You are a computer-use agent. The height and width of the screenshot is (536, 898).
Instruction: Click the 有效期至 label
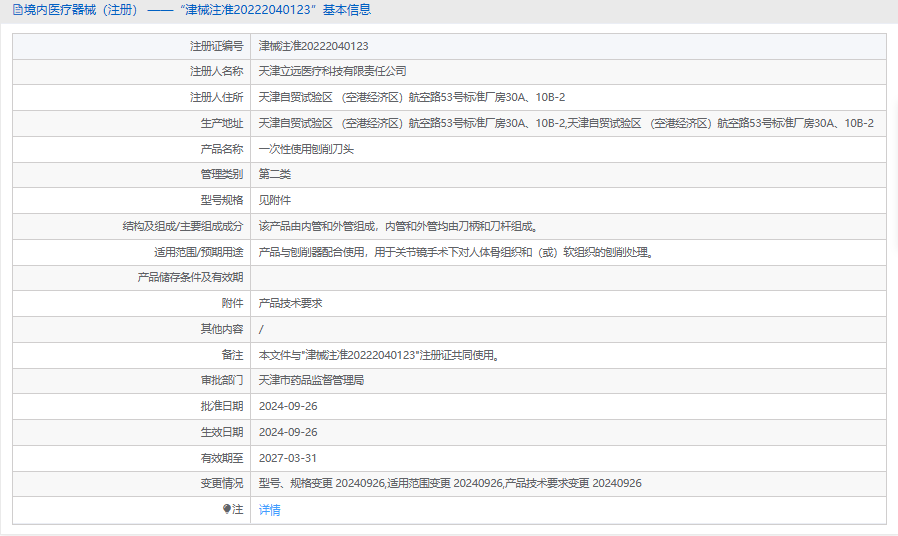(x=222, y=458)
